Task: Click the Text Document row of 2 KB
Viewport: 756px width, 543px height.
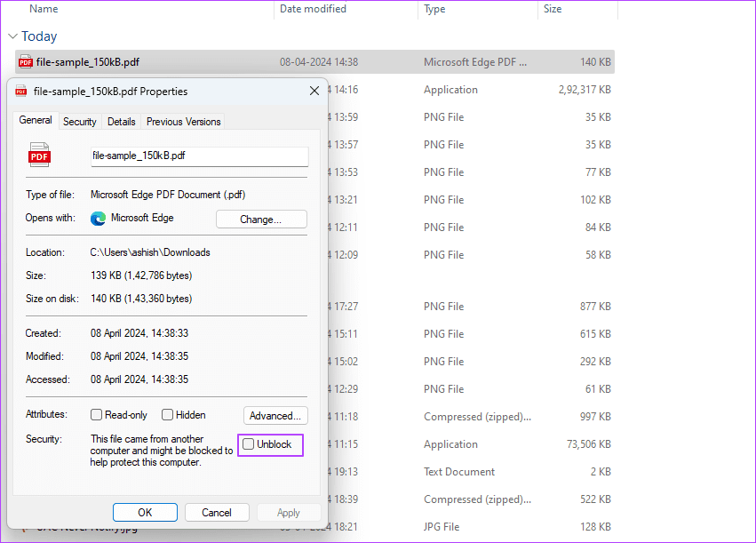Action: [471, 472]
